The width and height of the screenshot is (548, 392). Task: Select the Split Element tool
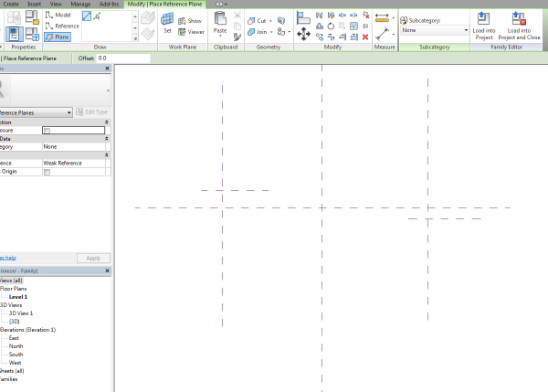click(342, 15)
